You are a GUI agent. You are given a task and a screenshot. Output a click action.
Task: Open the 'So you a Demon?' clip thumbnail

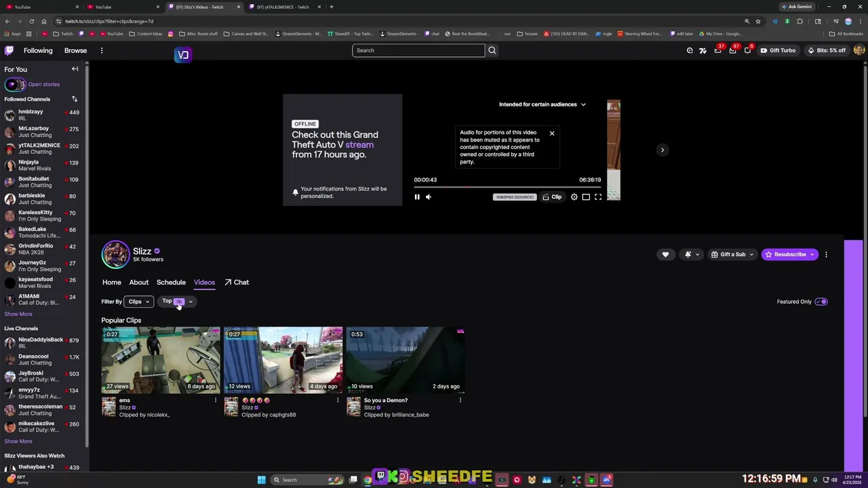[406, 360]
